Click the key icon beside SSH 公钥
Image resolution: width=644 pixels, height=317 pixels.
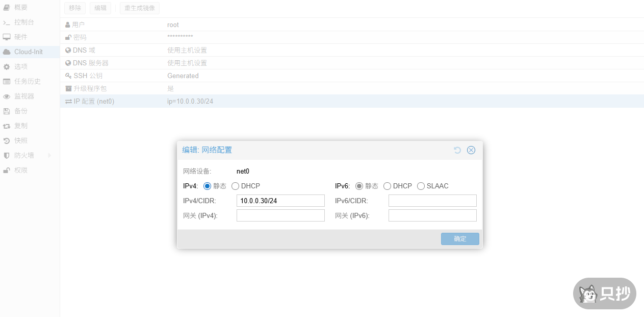[68, 76]
